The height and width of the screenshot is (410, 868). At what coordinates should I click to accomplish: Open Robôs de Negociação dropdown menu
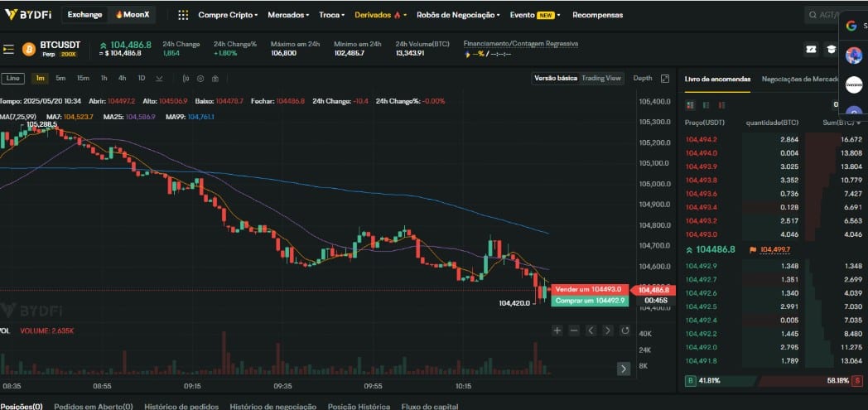tap(458, 15)
